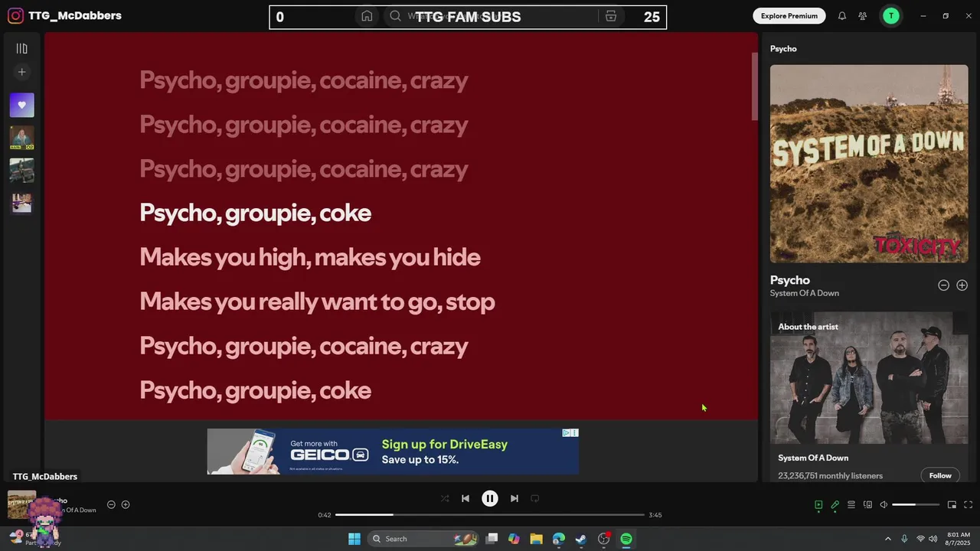Image resolution: width=980 pixels, height=551 pixels.
Task: Open the GEICO DriveEasy ad banner
Action: tap(393, 452)
